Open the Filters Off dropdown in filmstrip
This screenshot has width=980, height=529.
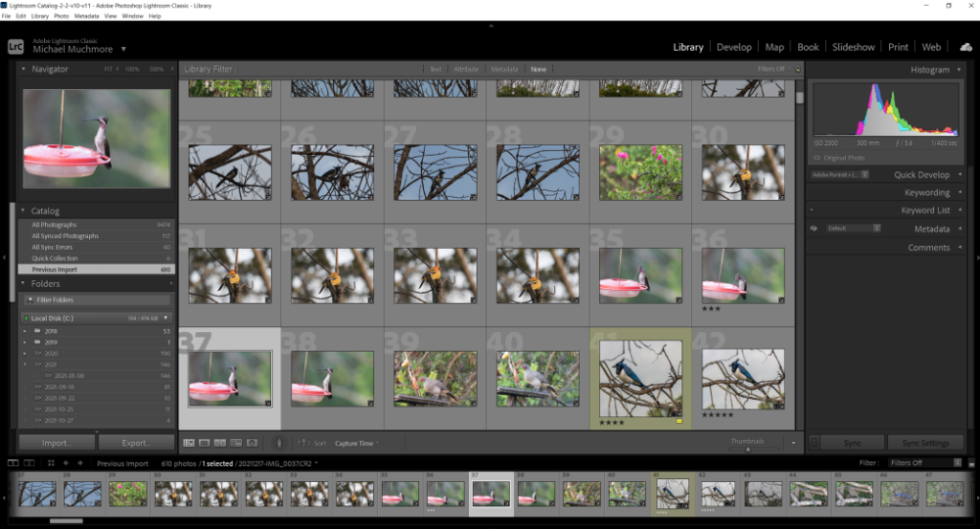[x=924, y=463]
